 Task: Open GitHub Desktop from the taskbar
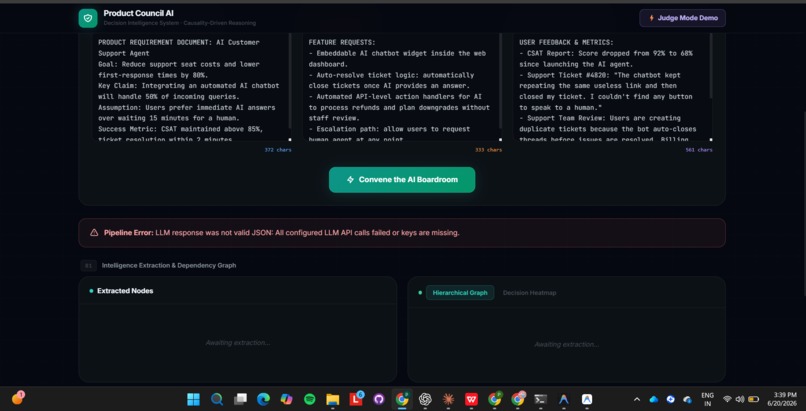(x=379, y=399)
